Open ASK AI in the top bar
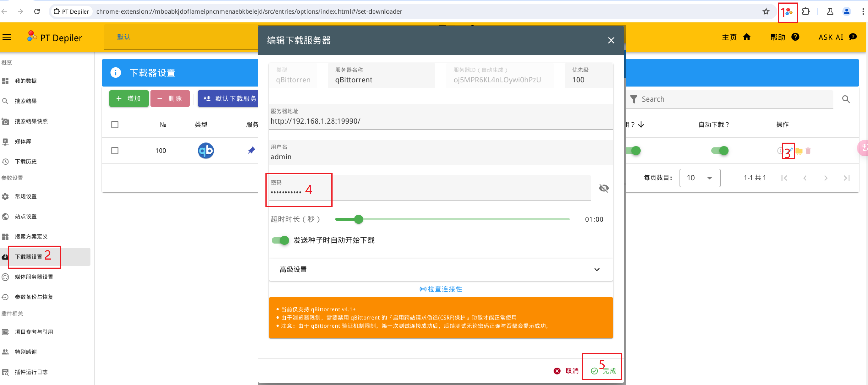This screenshot has height=385, width=868. click(837, 37)
